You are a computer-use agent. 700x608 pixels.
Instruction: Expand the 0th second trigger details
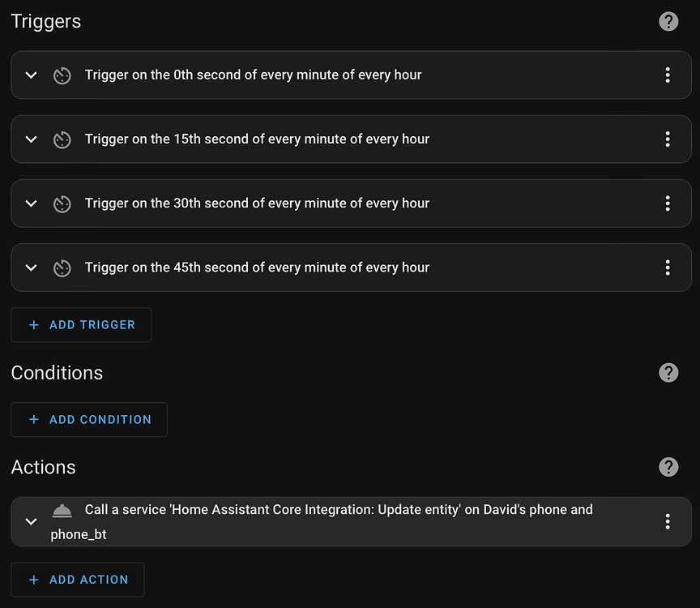(31, 75)
